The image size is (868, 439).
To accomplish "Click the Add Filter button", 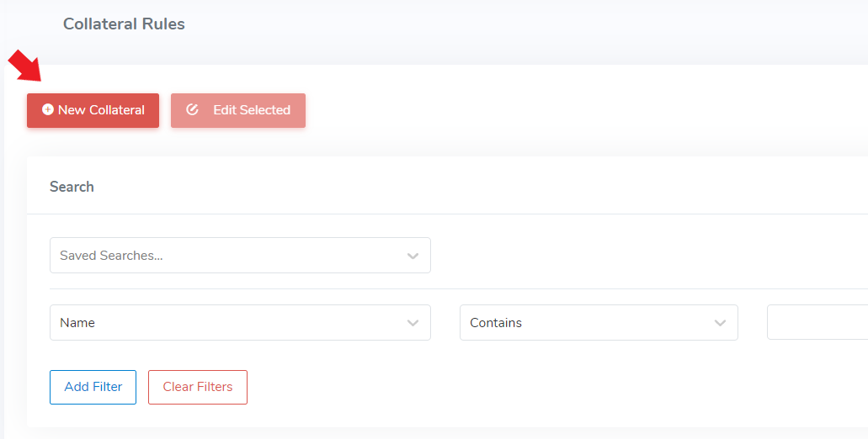I will tap(93, 387).
